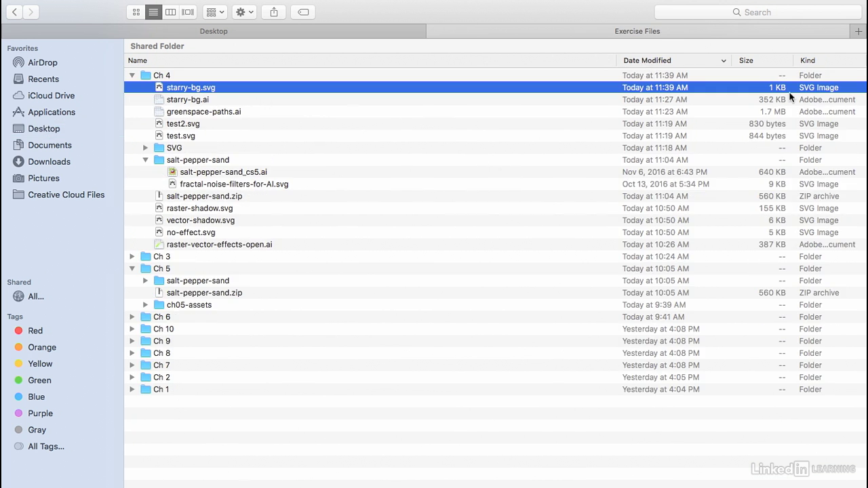Add a new Finder tab
The height and width of the screenshot is (488, 868).
859,31
